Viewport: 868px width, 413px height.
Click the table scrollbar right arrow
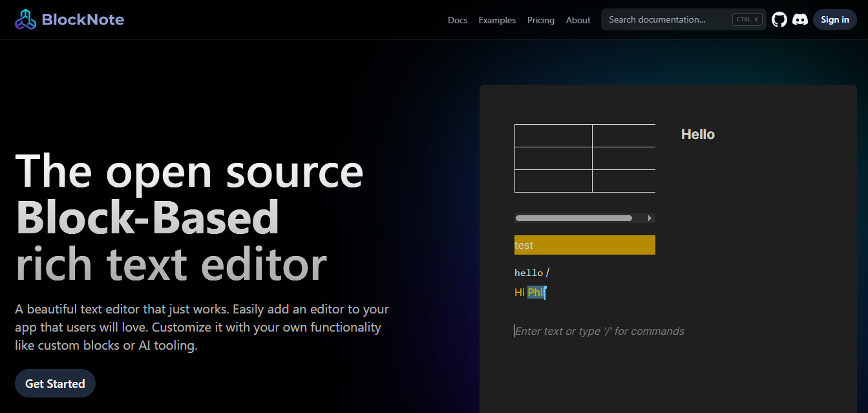(650, 218)
